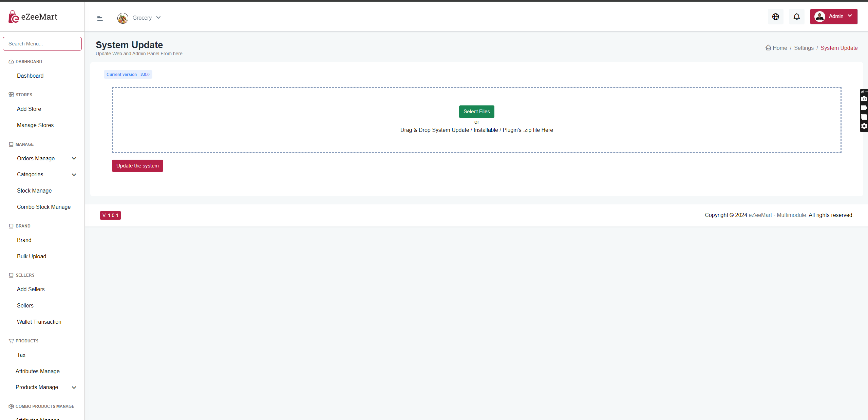Open Wallet Transaction menu item

(x=39, y=322)
